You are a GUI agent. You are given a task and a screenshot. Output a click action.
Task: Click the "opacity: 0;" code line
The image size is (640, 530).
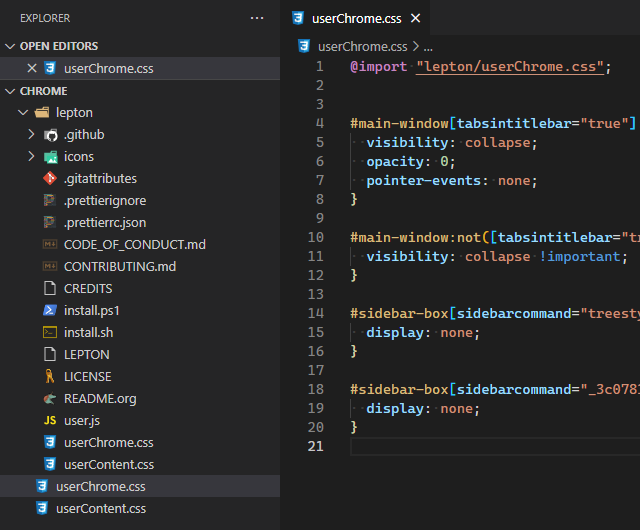click(411, 162)
